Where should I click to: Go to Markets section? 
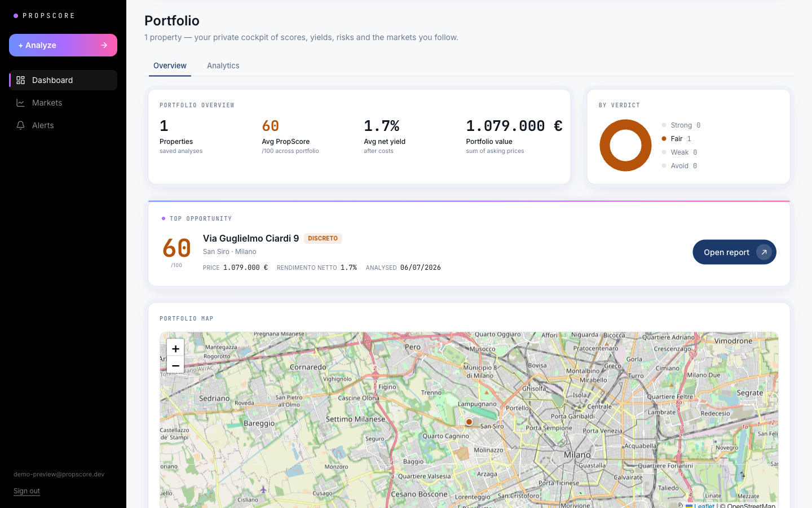tap(63, 103)
